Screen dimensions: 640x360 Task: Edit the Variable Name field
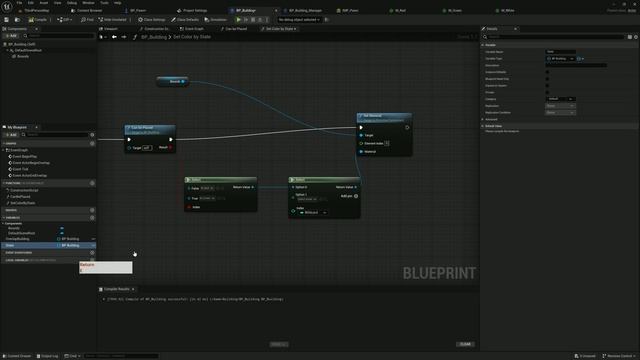coord(560,52)
